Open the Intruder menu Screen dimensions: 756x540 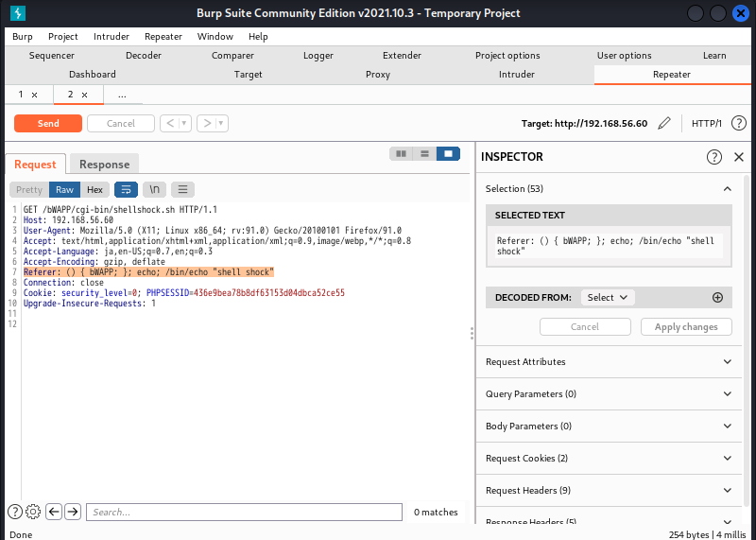point(112,37)
